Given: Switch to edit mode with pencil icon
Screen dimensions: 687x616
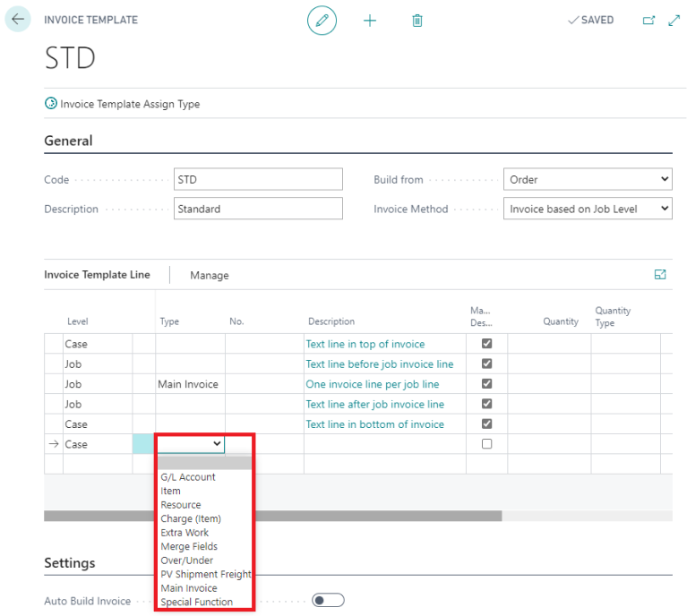Looking at the screenshot, I should 322,21.
